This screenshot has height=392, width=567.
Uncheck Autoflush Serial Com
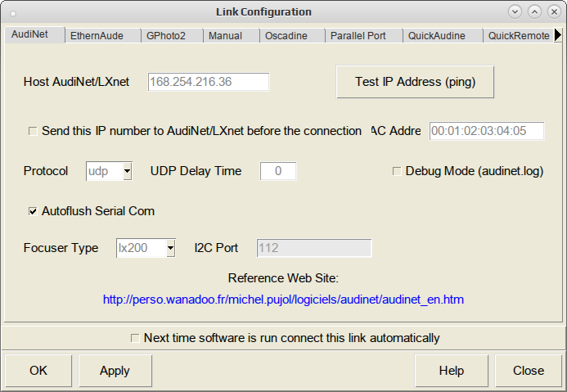(33, 211)
